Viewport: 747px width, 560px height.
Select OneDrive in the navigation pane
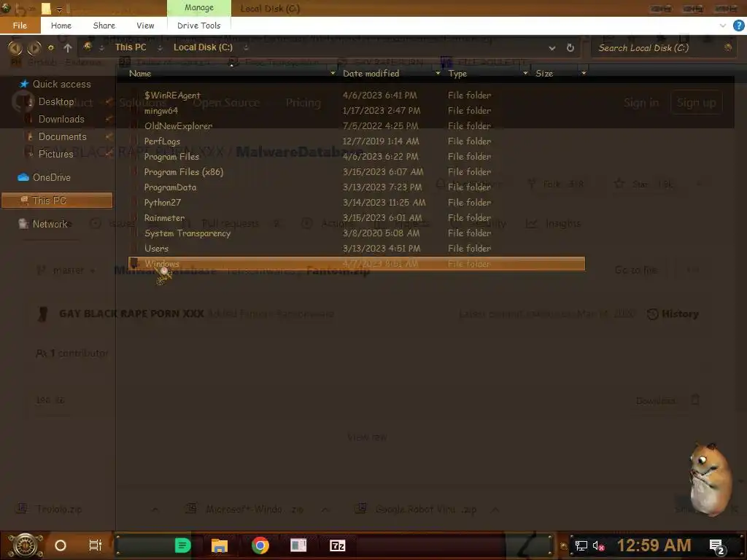[52, 177]
